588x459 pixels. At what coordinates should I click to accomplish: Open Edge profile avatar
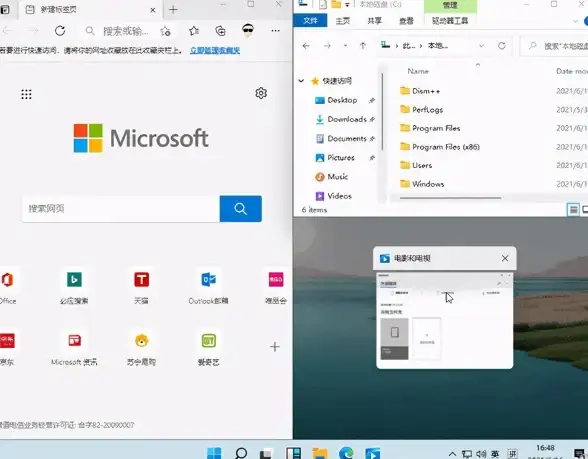(x=248, y=30)
